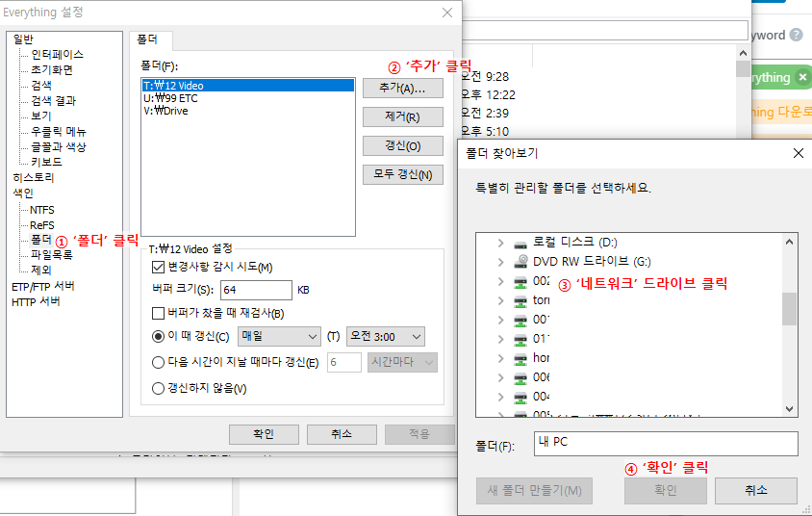
Task: Select '다음 시간이 지날 때마다 갱신(E)' radio
Action: pos(158,362)
